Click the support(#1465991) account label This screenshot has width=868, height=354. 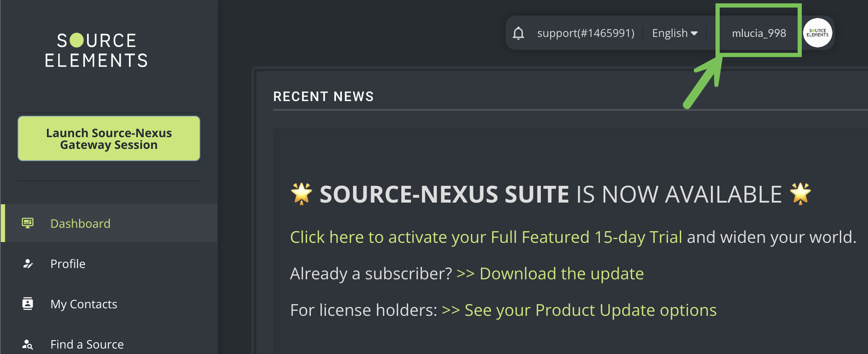[x=586, y=33]
